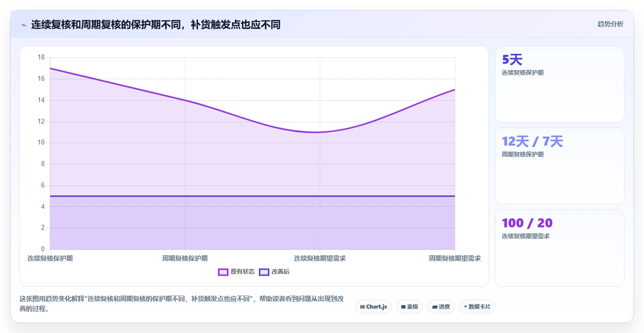Click the 原有状态 legend label
Viewport: 644px width, 333px height.
point(242,272)
